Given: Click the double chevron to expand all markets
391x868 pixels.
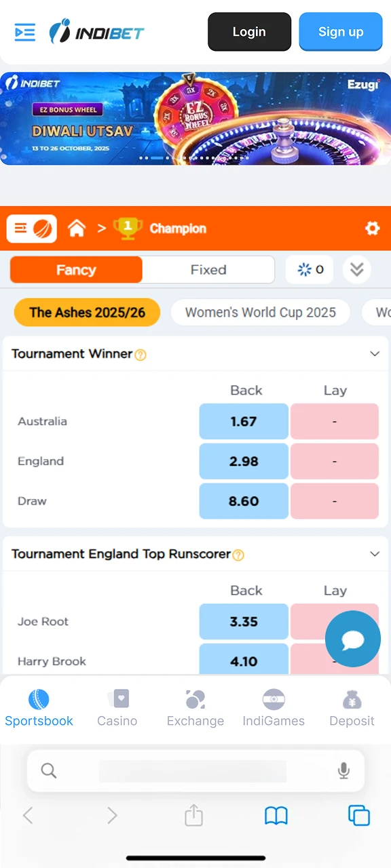Looking at the screenshot, I should tap(357, 269).
